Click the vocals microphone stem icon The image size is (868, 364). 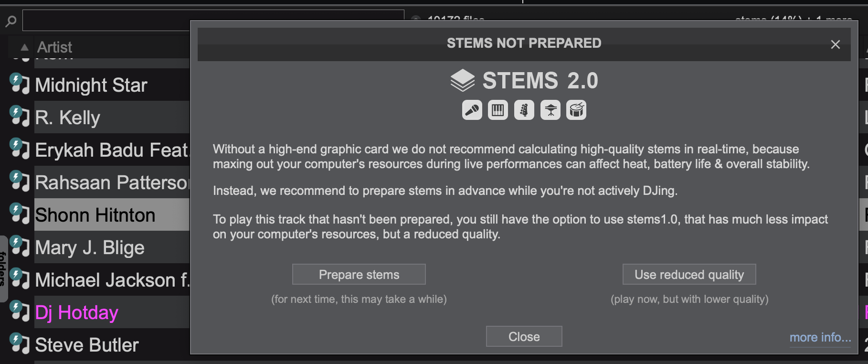[x=472, y=110]
